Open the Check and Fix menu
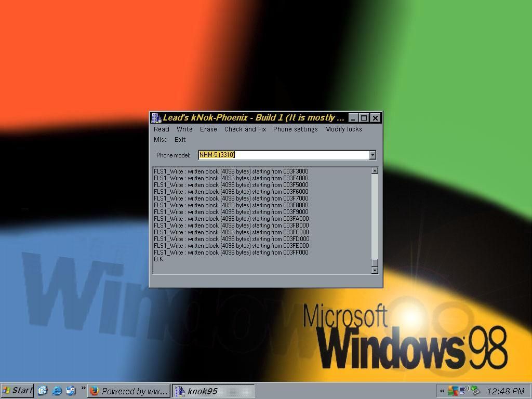The image size is (532, 399). point(245,129)
